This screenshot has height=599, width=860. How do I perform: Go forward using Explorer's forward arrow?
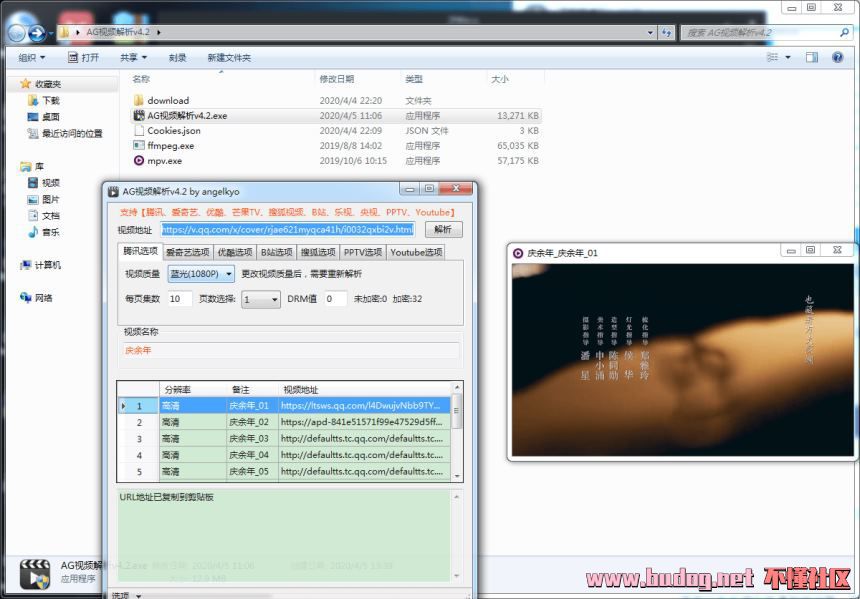(37, 33)
